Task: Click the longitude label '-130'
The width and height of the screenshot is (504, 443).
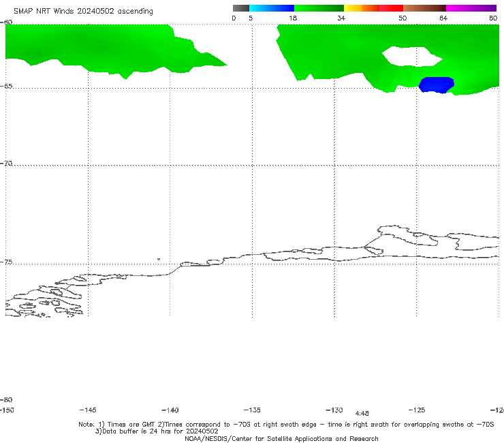Action: (334, 410)
